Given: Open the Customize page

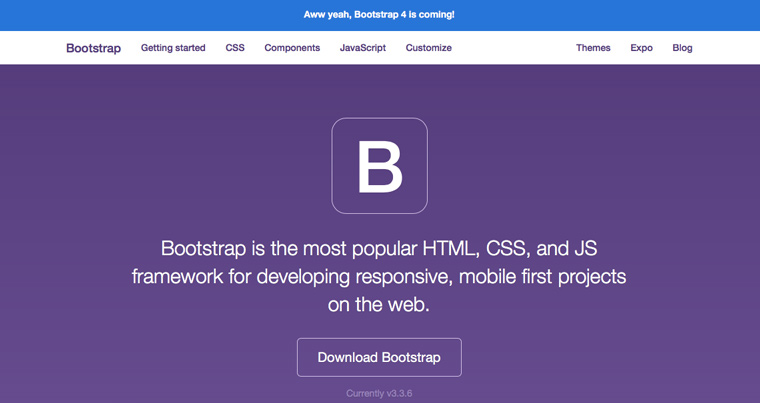Looking at the screenshot, I should coord(428,48).
